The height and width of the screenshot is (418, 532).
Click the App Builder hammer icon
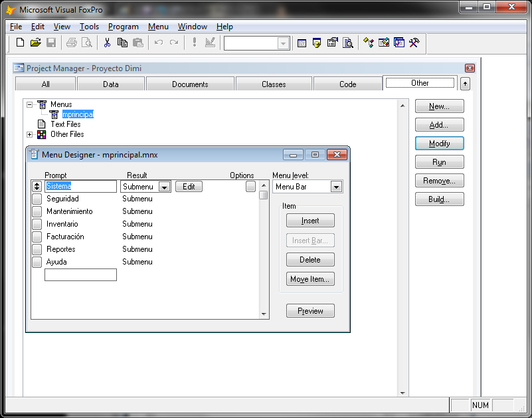tap(414, 43)
